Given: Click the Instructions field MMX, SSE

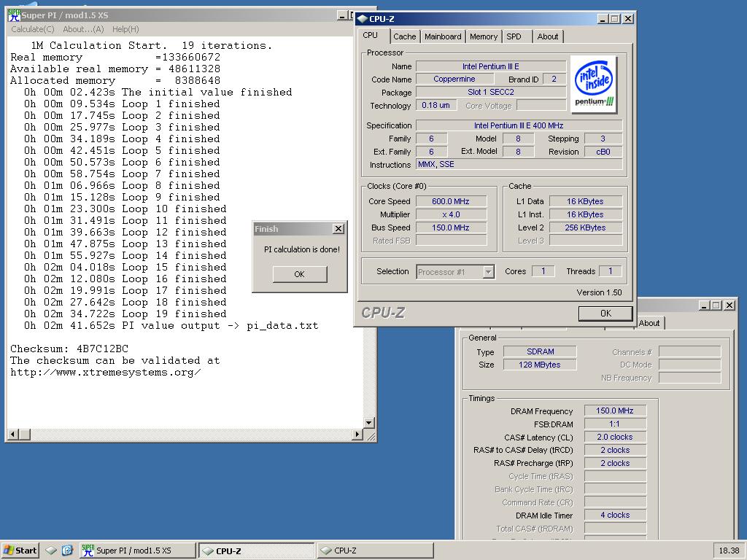Looking at the screenshot, I should [x=519, y=164].
